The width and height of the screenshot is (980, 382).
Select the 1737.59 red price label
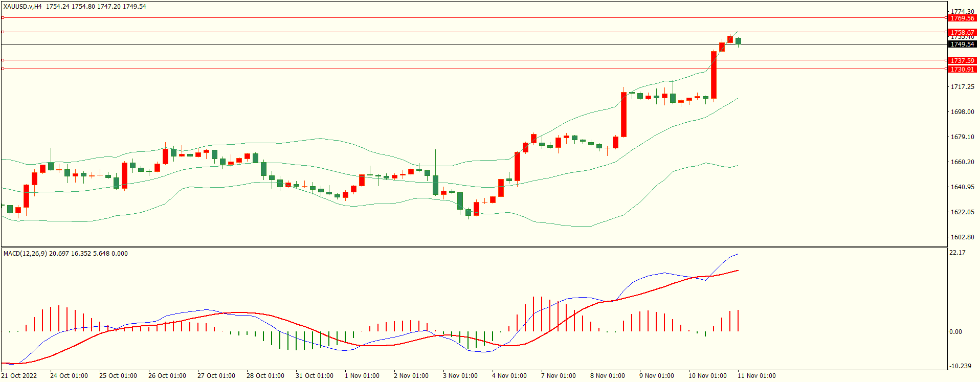(962, 60)
